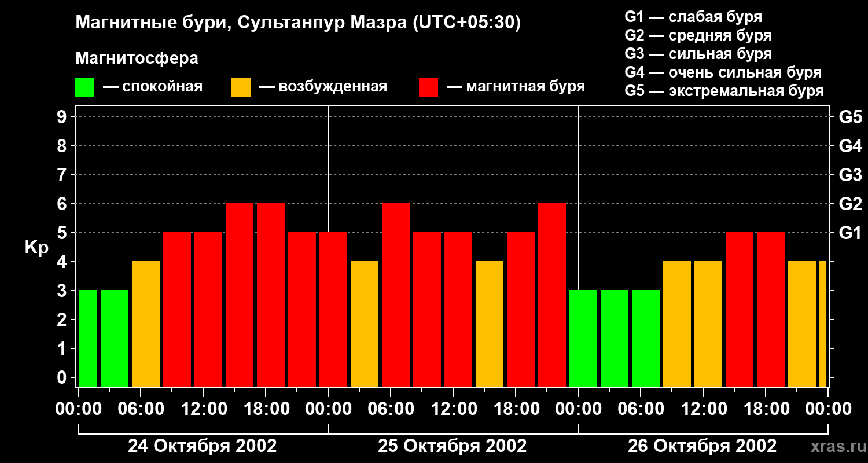Click the '18:00' tick label above 26 Октября
This screenshot has height=463, width=868.
click(x=766, y=409)
